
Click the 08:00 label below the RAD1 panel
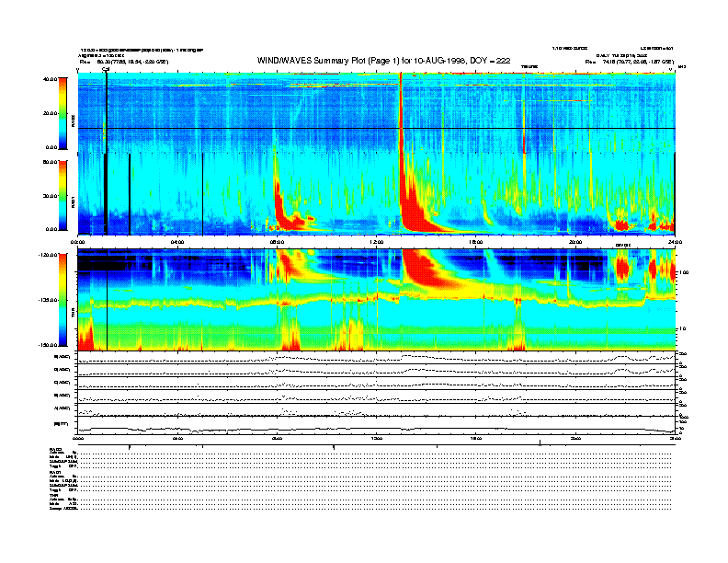pyautogui.click(x=277, y=242)
